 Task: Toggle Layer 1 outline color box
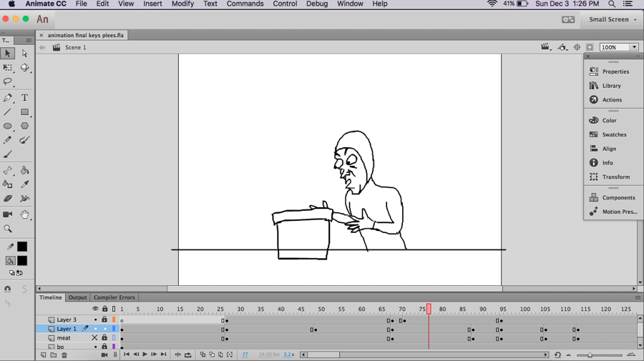pos(114,329)
